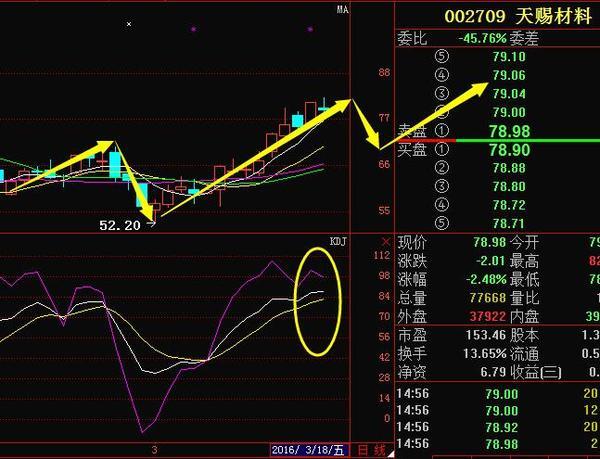600x459 pixels.
Task: Select buy level ③ price 78.80
Action: (x=509, y=187)
